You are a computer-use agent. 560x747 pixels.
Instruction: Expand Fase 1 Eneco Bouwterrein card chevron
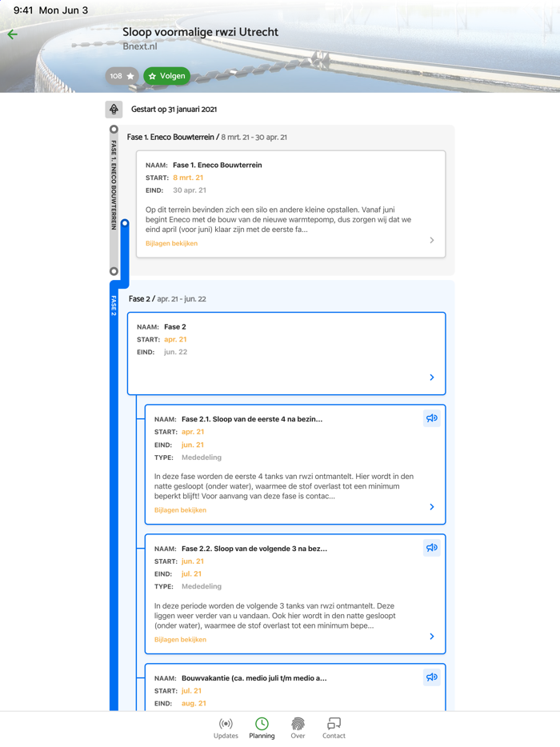tap(432, 240)
